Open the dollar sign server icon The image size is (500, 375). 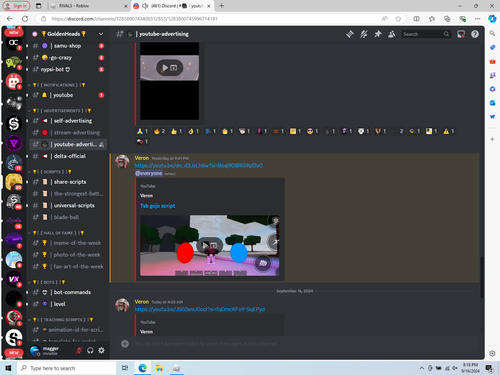14,124
